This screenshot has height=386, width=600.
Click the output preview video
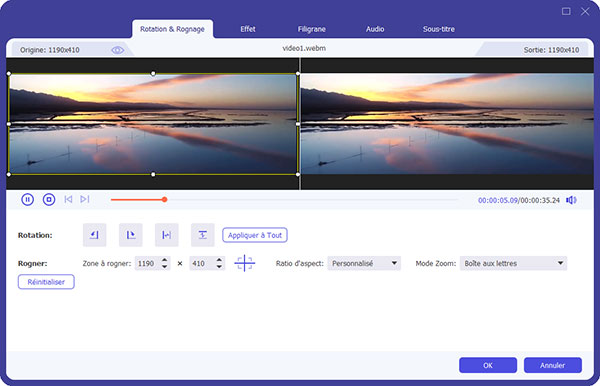(x=447, y=124)
